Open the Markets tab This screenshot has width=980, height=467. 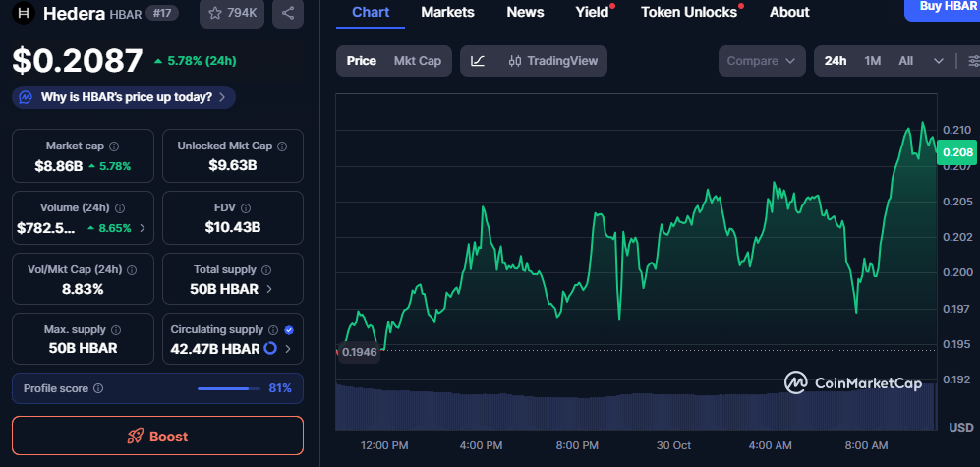(x=447, y=12)
